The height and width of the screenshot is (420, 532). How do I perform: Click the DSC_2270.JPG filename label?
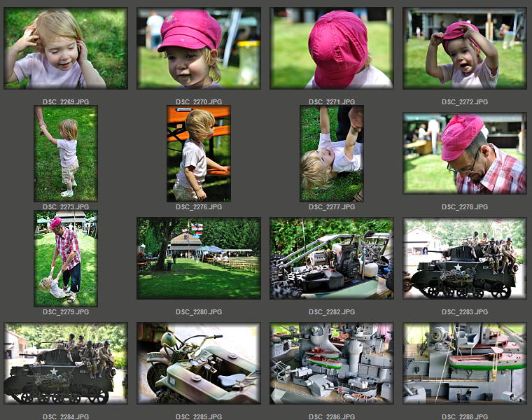point(199,102)
